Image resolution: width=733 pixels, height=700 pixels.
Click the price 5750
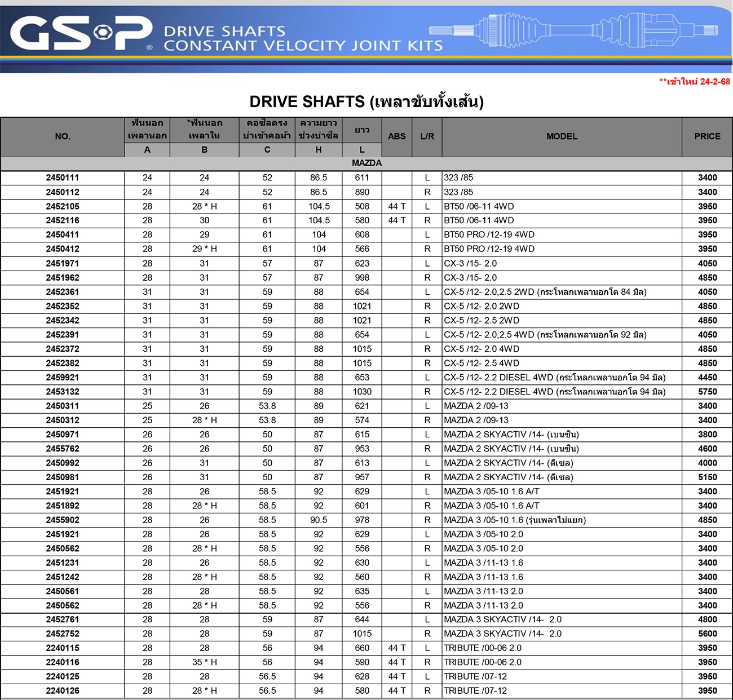click(707, 392)
